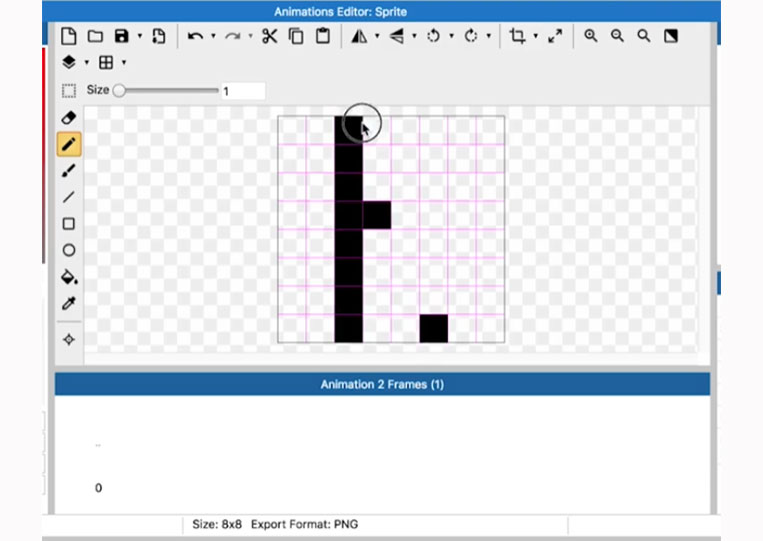The width and height of the screenshot is (763, 541).
Task: Undo the last drawing action
Action: pos(195,36)
